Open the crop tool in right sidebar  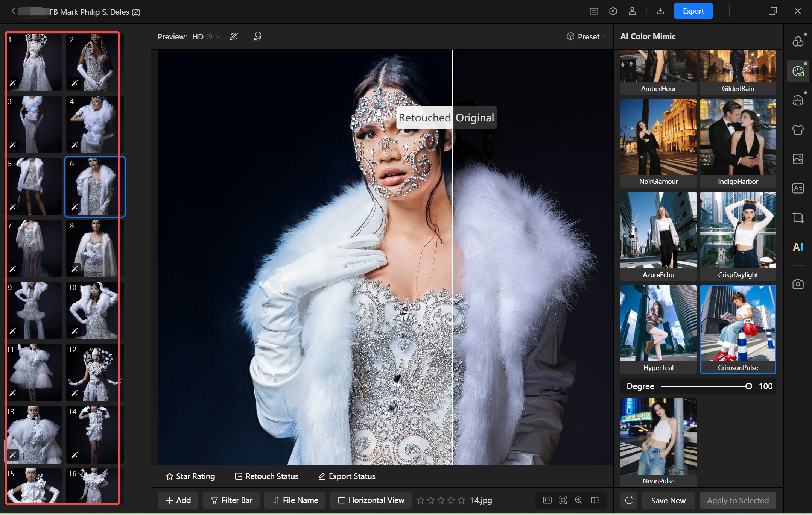(798, 218)
